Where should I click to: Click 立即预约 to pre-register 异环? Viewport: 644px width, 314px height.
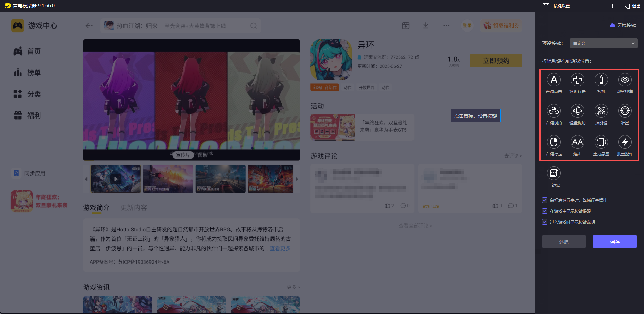tap(496, 61)
